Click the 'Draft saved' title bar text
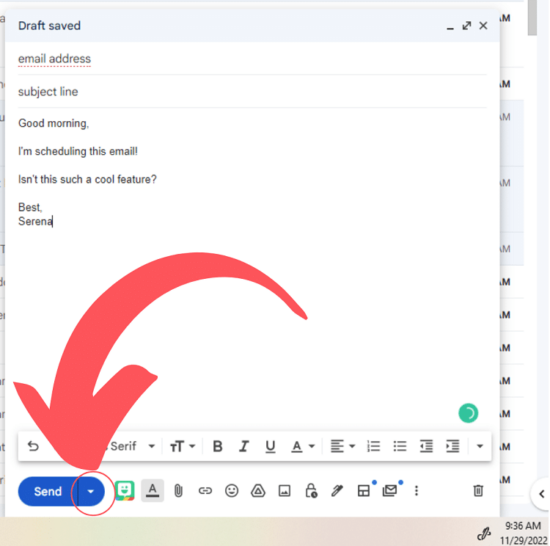 [x=49, y=26]
